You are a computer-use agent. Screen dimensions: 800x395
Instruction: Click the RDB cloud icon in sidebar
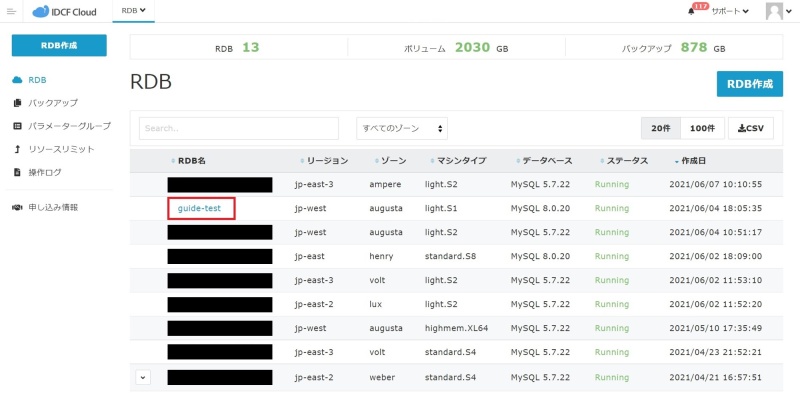(x=17, y=80)
